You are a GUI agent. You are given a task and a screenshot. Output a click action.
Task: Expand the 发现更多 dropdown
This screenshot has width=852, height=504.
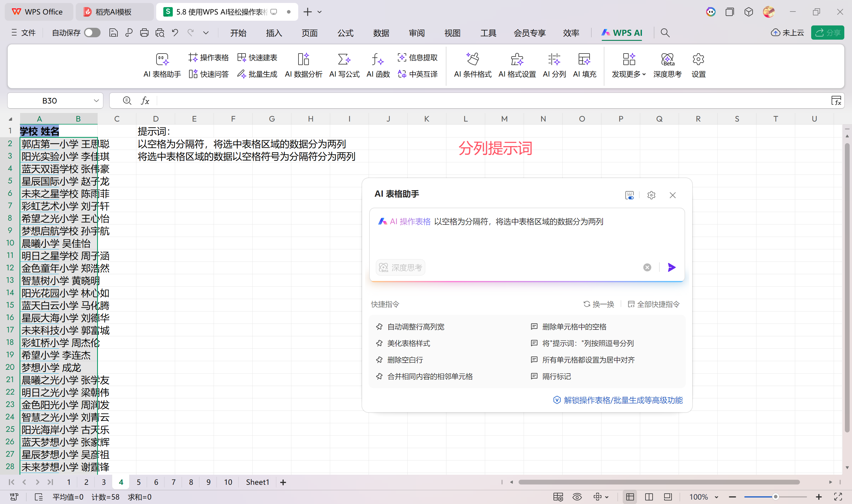629,66
